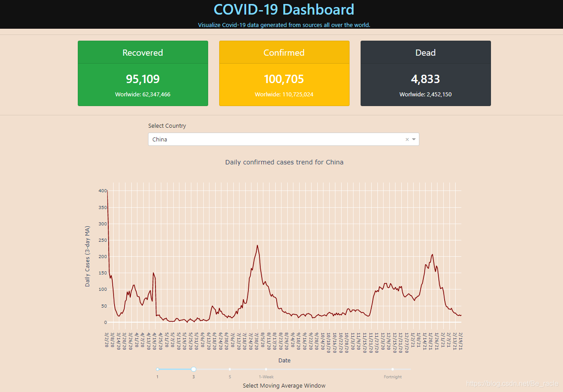Click the Worlwide: 62,347,466 text
This screenshot has height=392, width=563.
(143, 94)
